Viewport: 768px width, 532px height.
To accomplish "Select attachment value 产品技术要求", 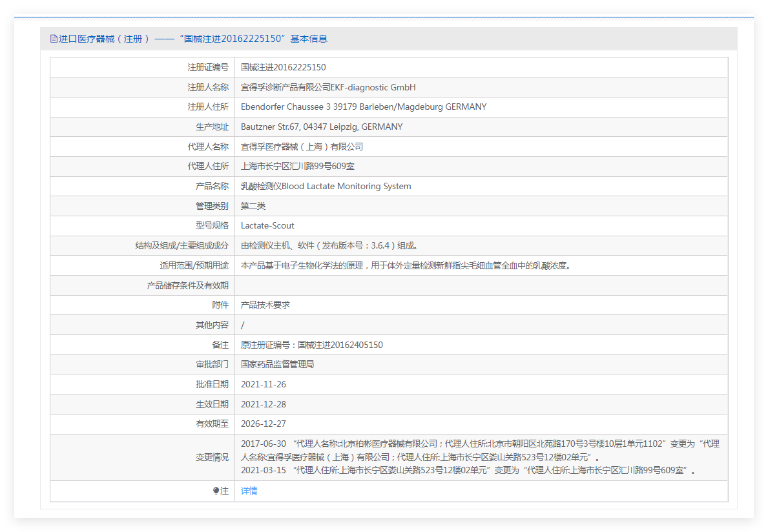I will coord(265,305).
